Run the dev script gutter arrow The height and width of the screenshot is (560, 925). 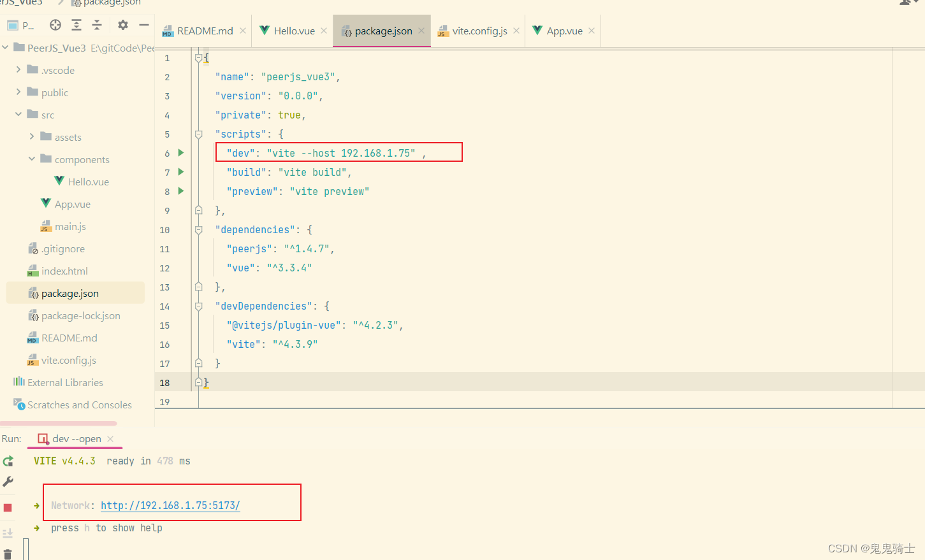point(181,153)
